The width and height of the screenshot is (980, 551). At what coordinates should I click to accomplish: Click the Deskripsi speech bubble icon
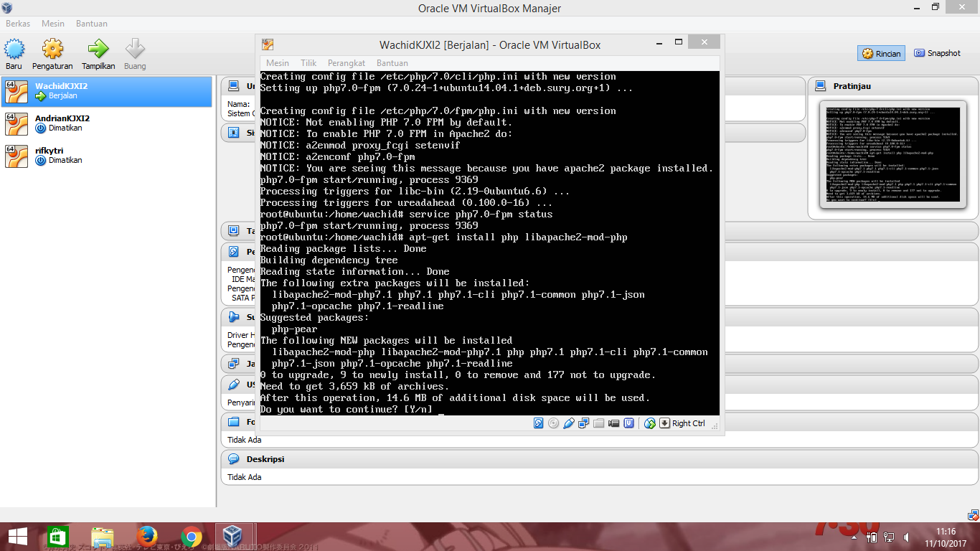coord(234,459)
